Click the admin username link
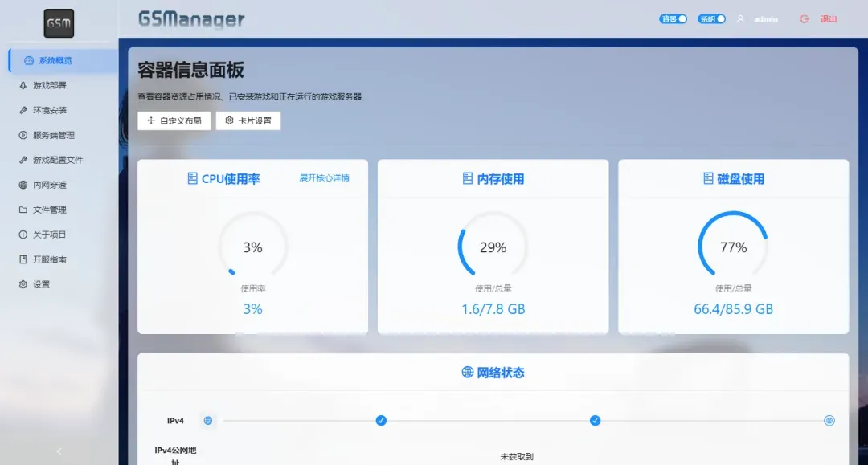The image size is (868, 465). pos(766,18)
